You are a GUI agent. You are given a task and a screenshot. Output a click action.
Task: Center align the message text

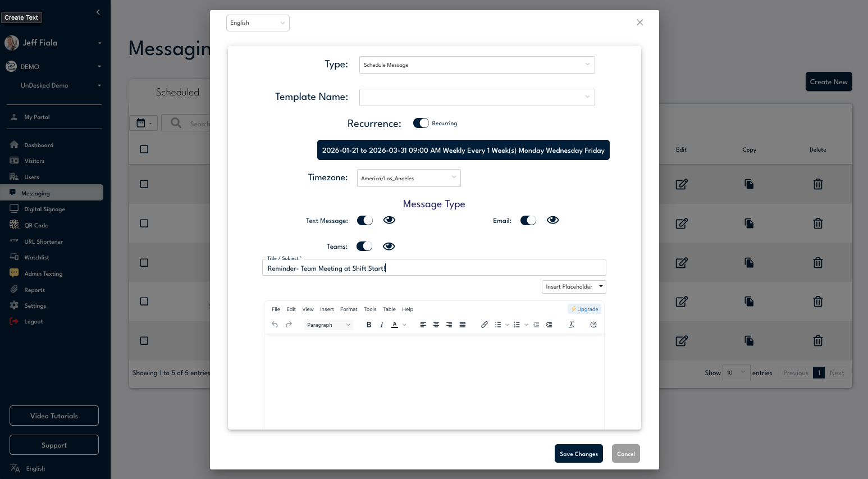pos(436,325)
